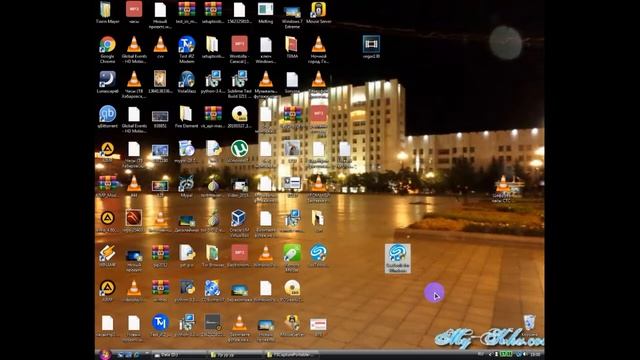The height and width of the screenshot is (360, 640).
Task: Select the test_in_m... WinRAR archive
Action: (187, 9)
